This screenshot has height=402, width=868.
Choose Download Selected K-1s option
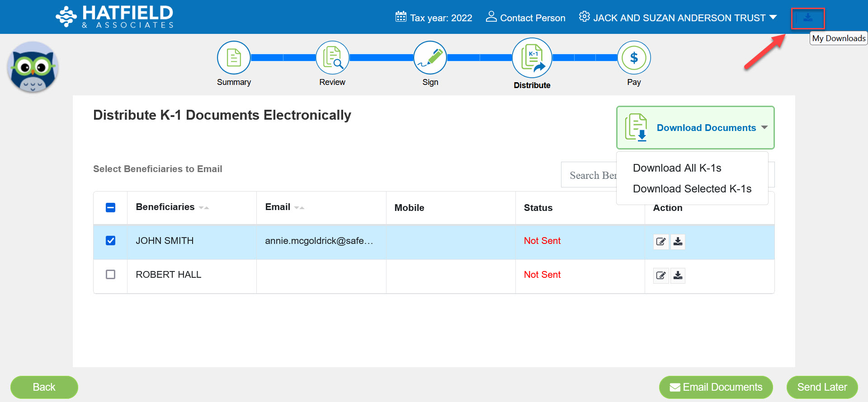pos(692,189)
